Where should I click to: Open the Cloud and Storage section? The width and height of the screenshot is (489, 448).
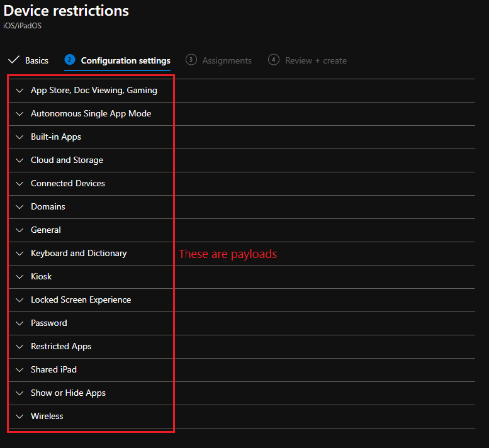(x=67, y=160)
